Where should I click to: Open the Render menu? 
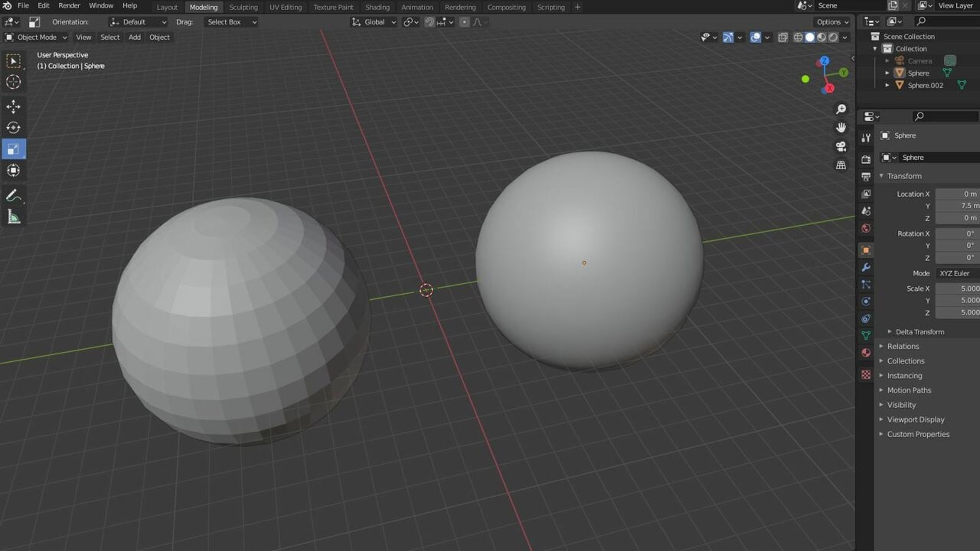[x=69, y=6]
